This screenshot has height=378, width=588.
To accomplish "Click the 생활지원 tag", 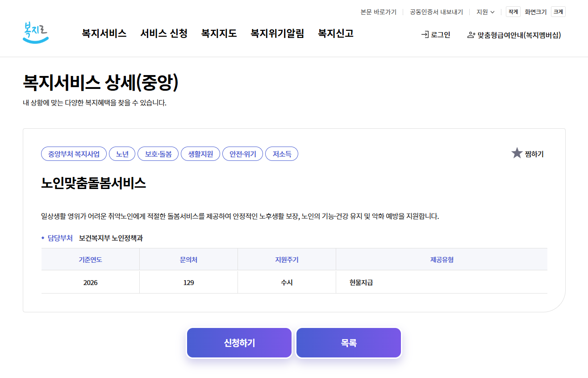I will click(x=200, y=153).
